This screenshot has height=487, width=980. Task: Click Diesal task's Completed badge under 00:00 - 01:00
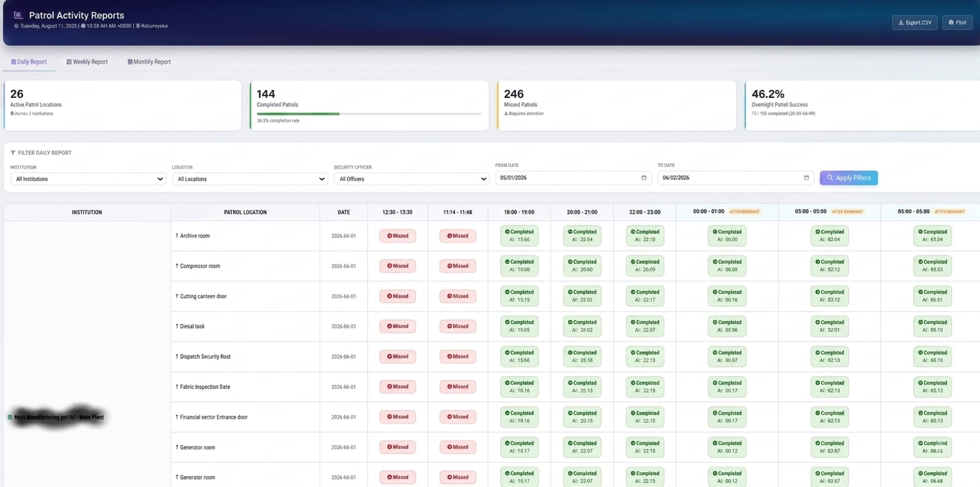[x=727, y=326]
